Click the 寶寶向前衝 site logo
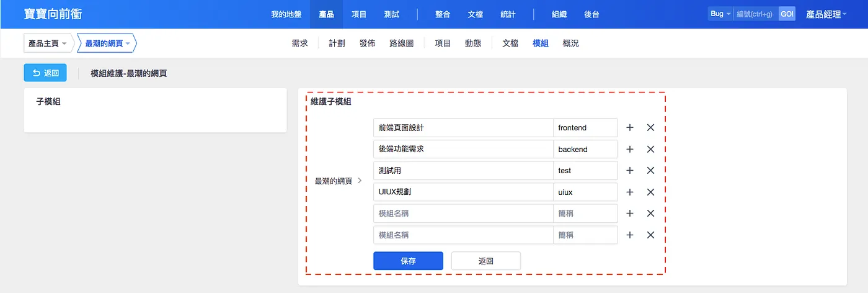This screenshot has width=868, height=293. [53, 14]
